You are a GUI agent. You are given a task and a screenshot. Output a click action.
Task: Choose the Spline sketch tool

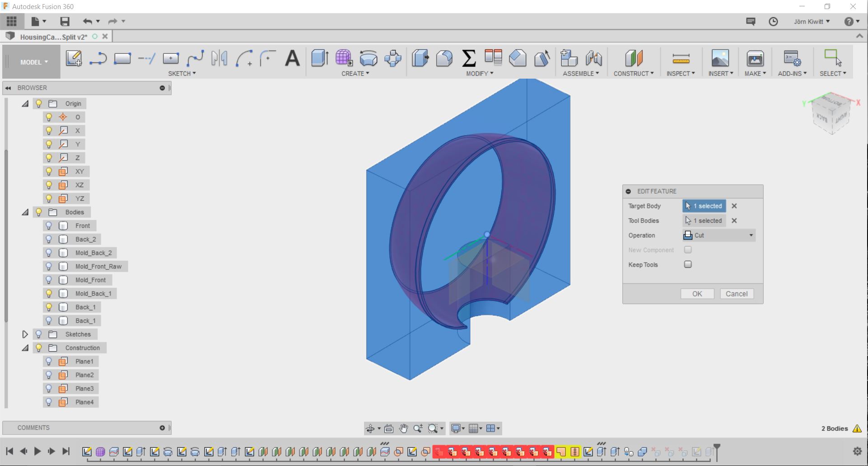(x=196, y=58)
